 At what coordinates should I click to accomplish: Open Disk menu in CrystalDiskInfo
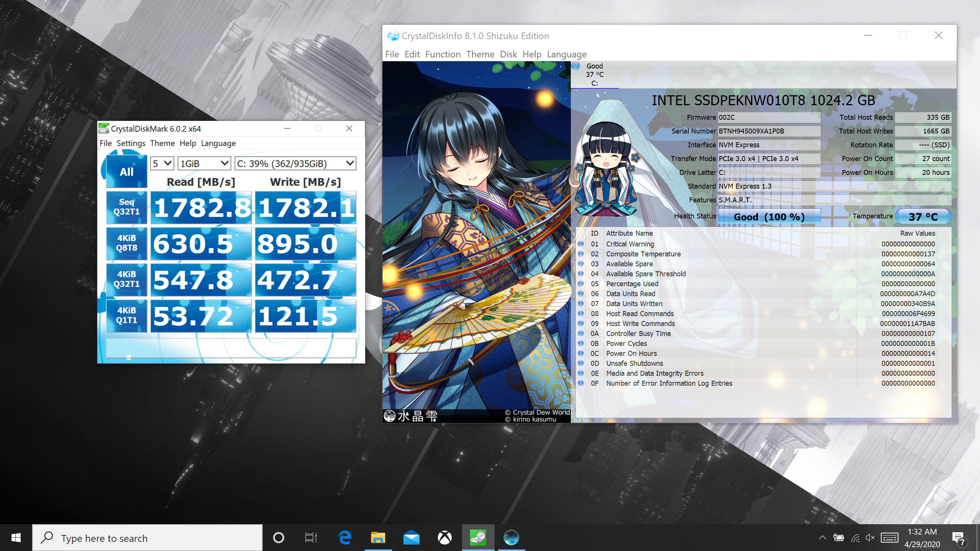[508, 54]
